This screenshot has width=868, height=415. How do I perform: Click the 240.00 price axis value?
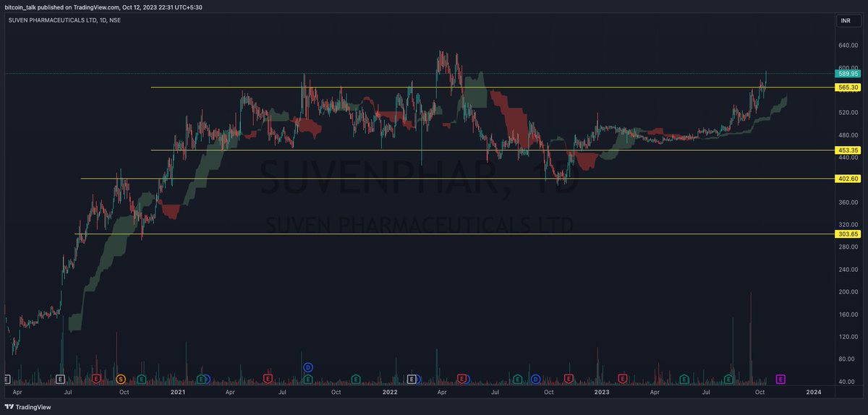coord(848,270)
